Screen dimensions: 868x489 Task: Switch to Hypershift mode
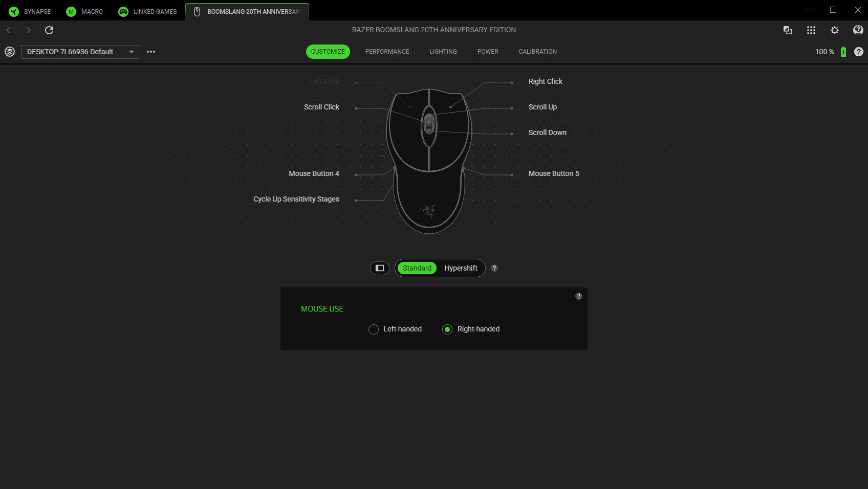[461, 268]
